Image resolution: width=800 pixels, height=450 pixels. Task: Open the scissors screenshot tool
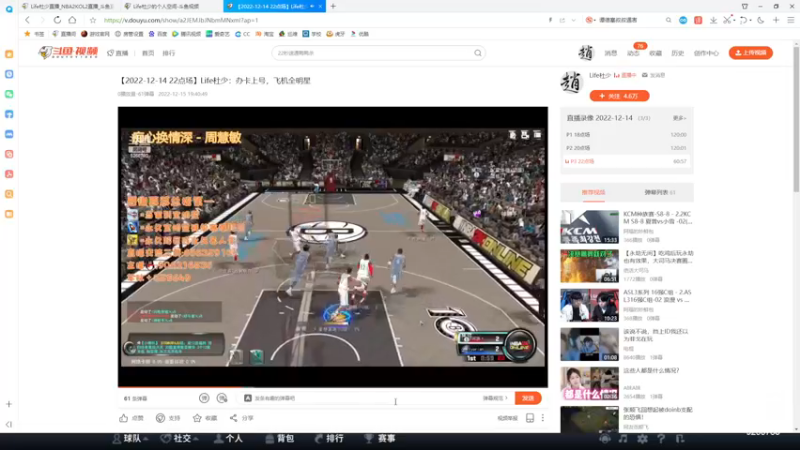(728, 20)
